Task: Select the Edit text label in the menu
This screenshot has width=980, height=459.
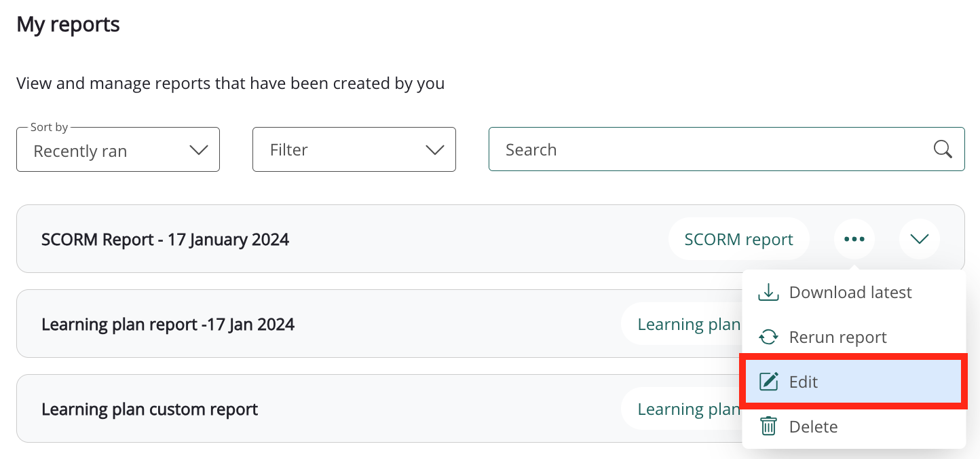Action: pyautogui.click(x=804, y=382)
